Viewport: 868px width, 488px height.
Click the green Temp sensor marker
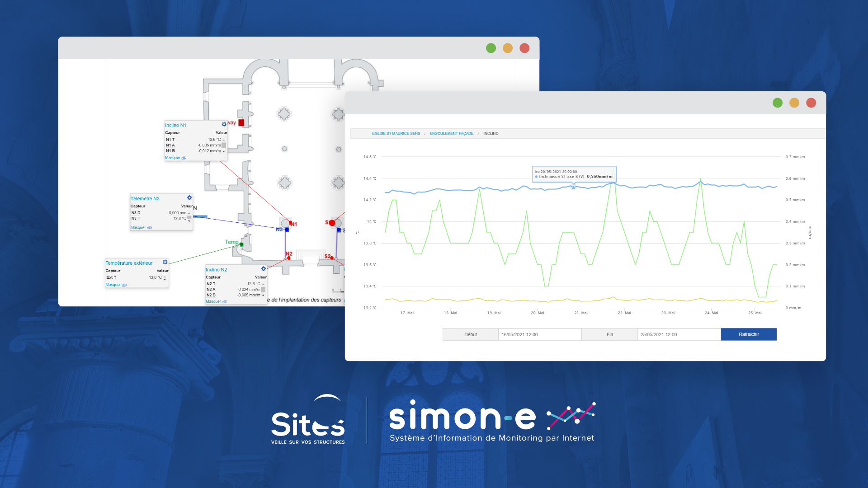[241, 244]
